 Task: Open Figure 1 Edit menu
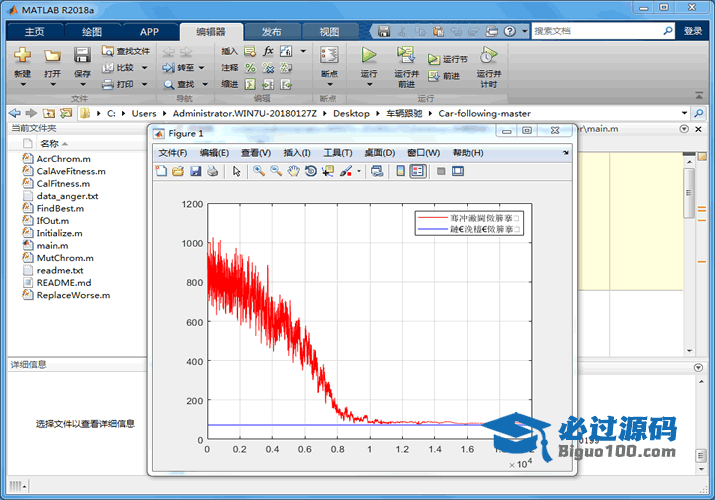pyautogui.click(x=214, y=153)
